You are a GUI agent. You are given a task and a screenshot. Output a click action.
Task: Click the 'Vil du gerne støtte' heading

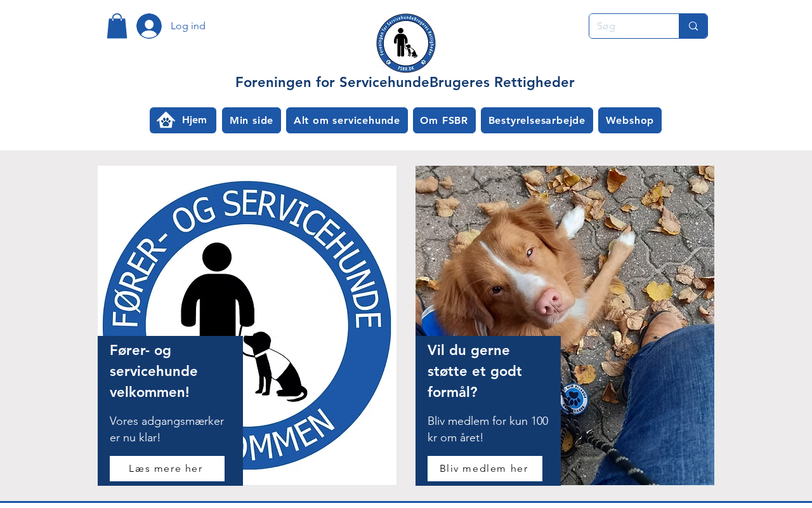click(x=475, y=371)
